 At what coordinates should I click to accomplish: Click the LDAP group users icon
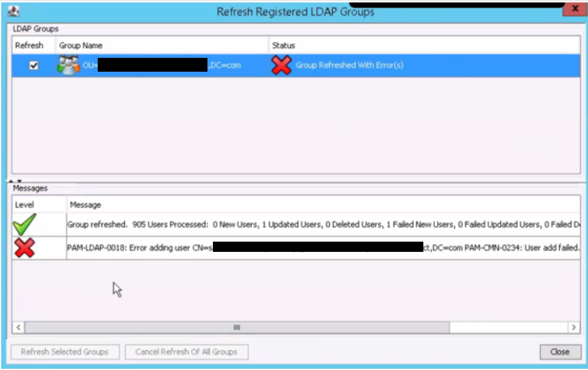pyautogui.click(x=68, y=65)
